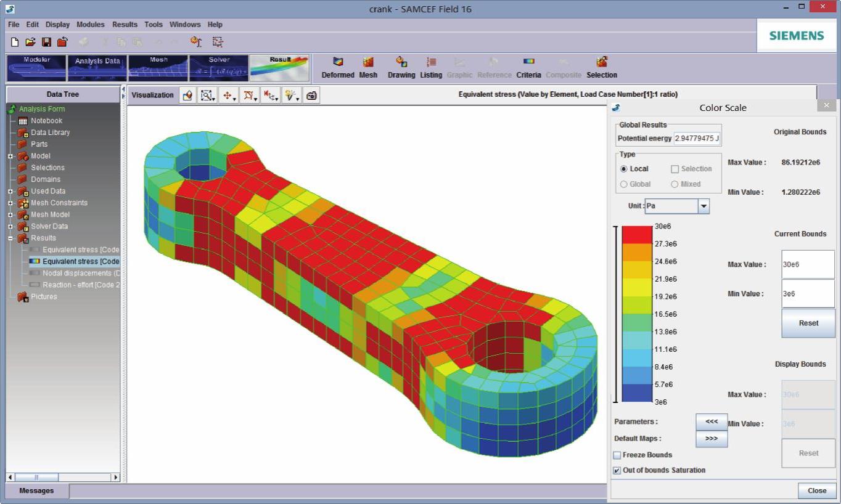841x504 pixels.
Task: Disable Out of bounds Saturation
Action: pyautogui.click(x=617, y=471)
